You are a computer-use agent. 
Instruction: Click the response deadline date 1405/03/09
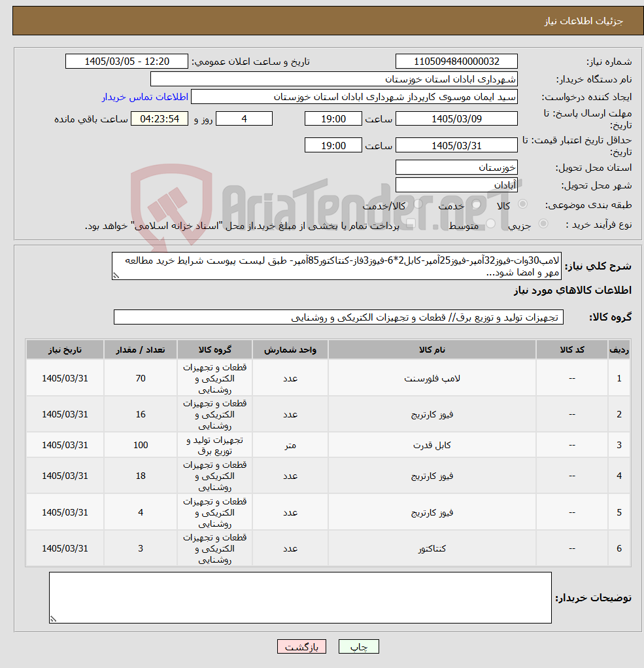(456, 119)
